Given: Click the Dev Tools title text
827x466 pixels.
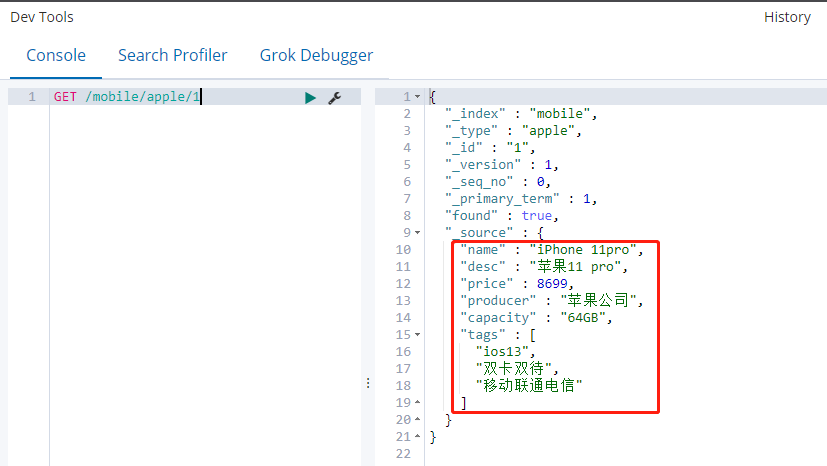Looking at the screenshot, I should (x=42, y=17).
